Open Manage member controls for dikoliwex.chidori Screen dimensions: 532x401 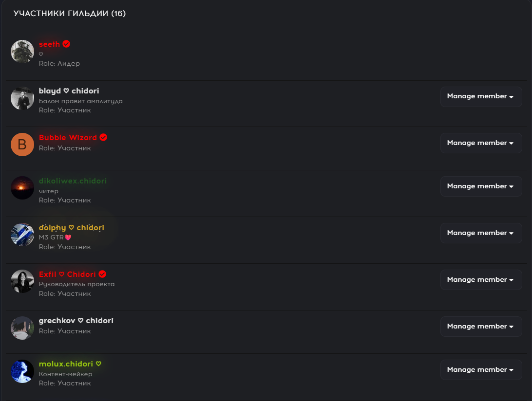481,186
